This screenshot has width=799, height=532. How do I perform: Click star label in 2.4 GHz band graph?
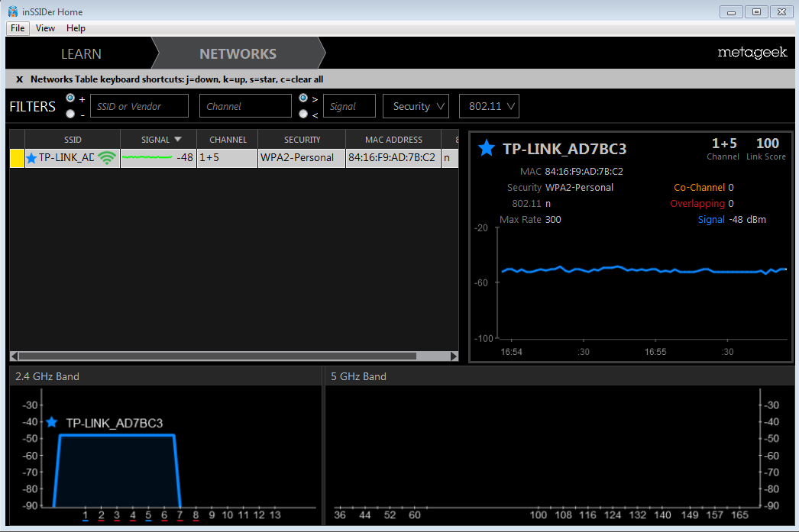[51, 422]
